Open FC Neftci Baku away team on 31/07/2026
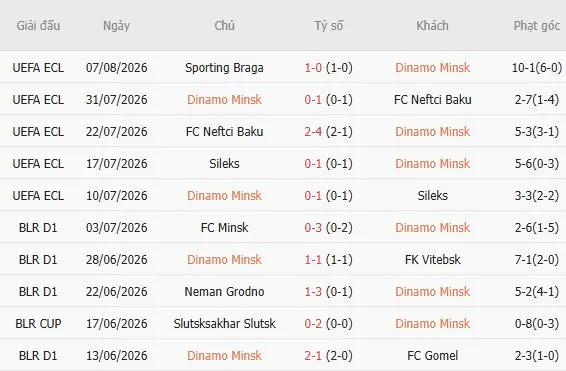The image size is (566, 371). pos(432,100)
